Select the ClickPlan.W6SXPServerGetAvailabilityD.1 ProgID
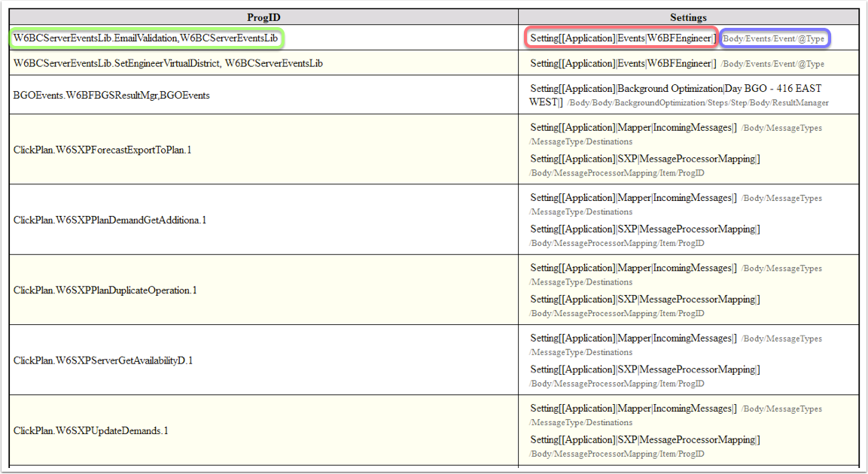 point(103,360)
